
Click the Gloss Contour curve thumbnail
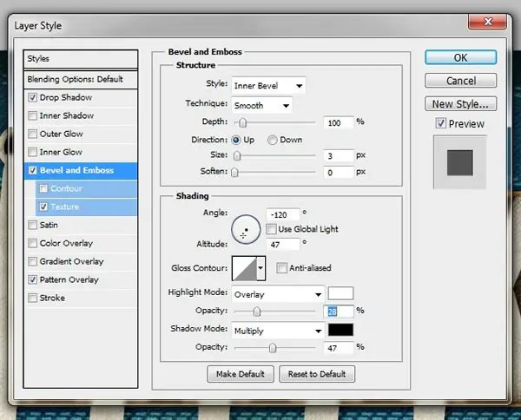tap(244, 268)
